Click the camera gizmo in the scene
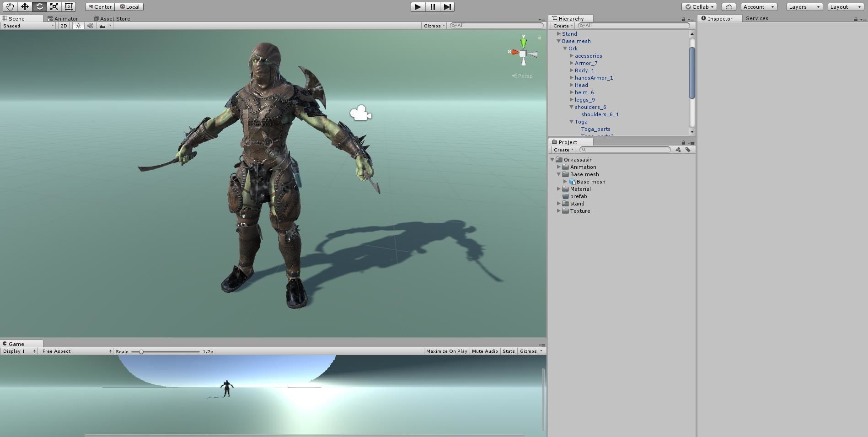The image size is (868, 437). pyautogui.click(x=361, y=113)
